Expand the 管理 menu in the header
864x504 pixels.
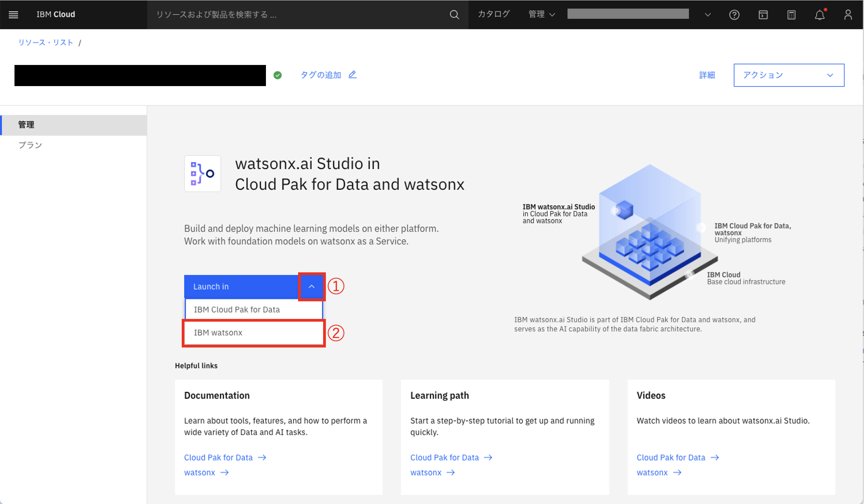tap(541, 14)
